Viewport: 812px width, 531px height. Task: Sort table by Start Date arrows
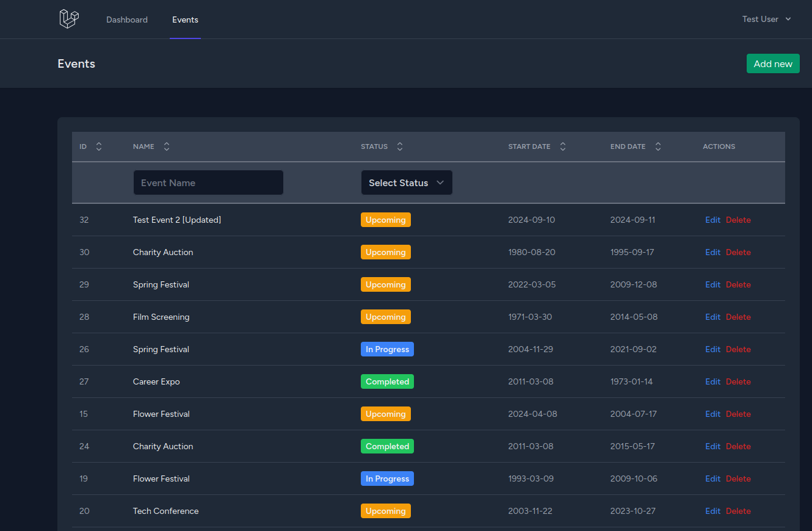(563, 146)
